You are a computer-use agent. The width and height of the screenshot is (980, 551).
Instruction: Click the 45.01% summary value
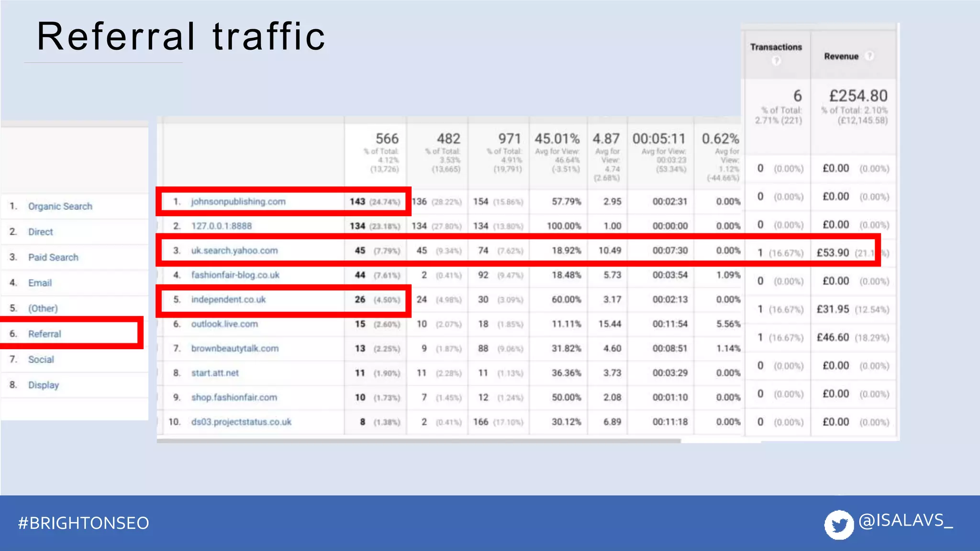557,139
